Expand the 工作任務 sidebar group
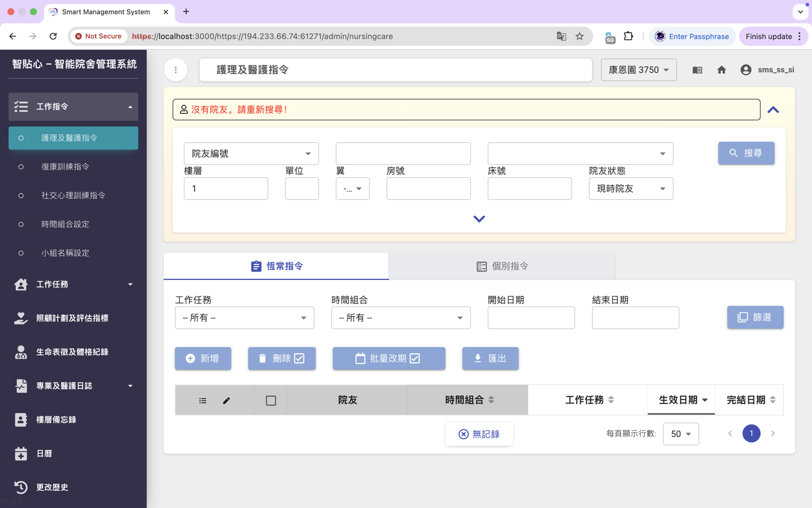The width and height of the screenshot is (812, 508). pos(73,284)
